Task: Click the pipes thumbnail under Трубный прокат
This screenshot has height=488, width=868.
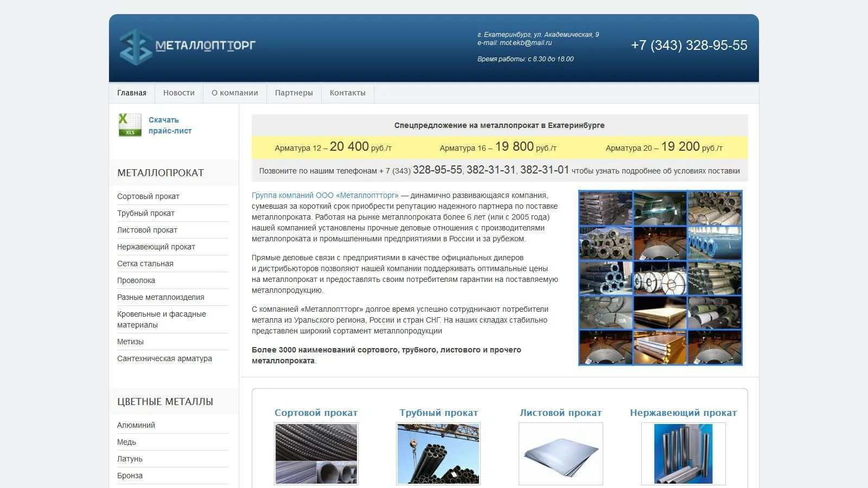Action: point(438,454)
